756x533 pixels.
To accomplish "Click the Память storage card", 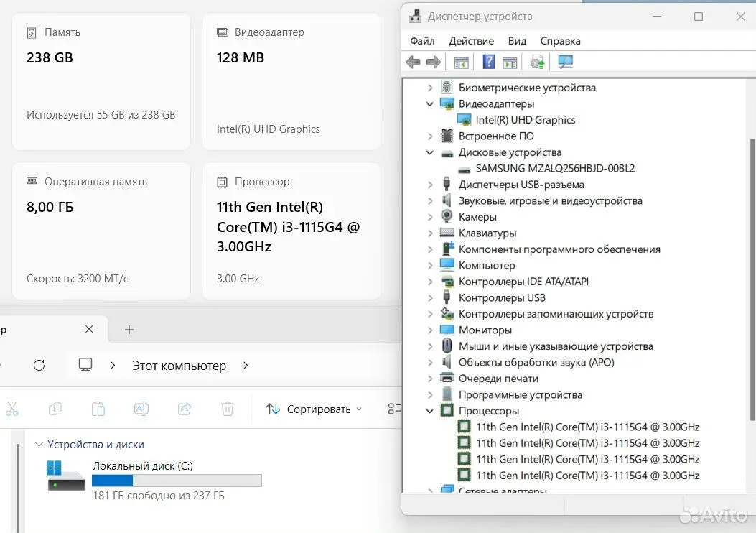I will (101, 81).
